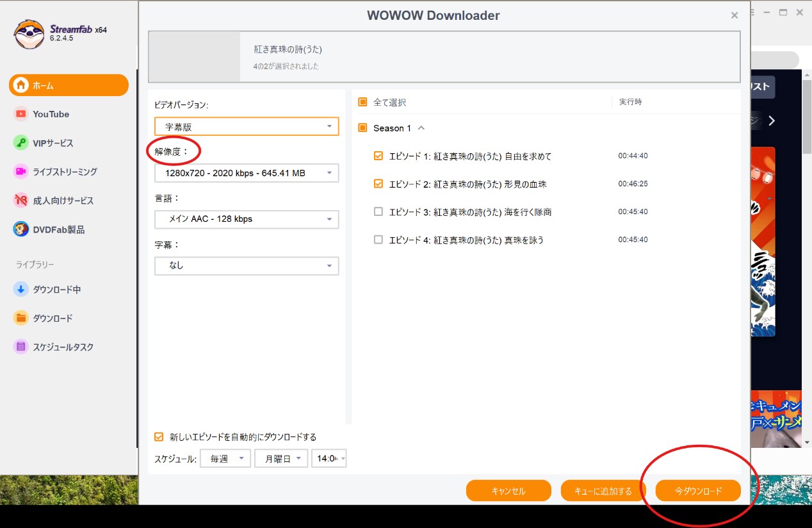The height and width of the screenshot is (528, 812).
Task: Click the YouTube play icon
Action: point(21,114)
